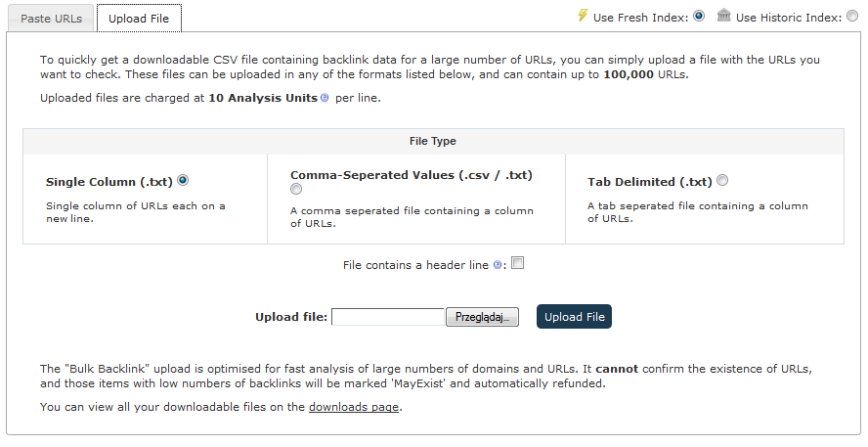Open the Analysis Units help icon
The height and width of the screenshot is (447, 868).
[x=325, y=98]
